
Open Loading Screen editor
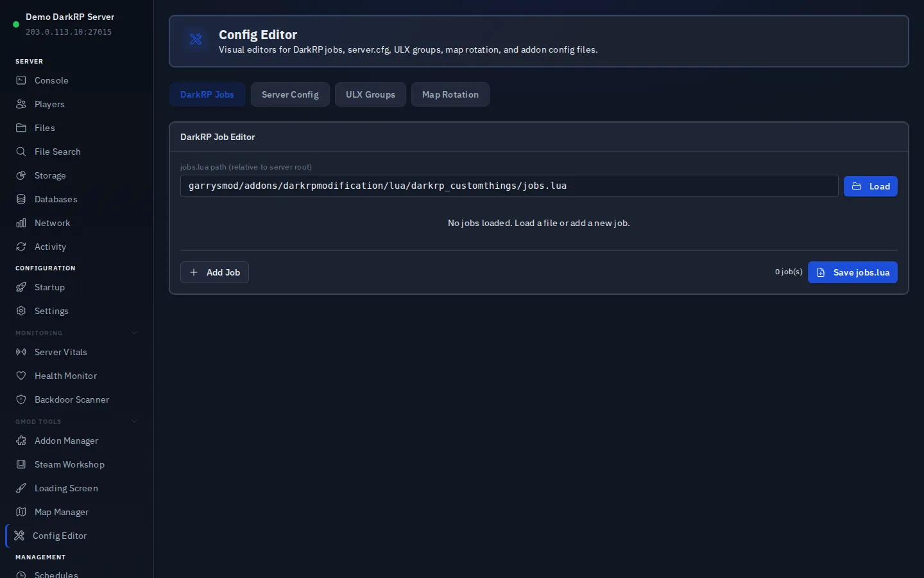pyautogui.click(x=77, y=488)
